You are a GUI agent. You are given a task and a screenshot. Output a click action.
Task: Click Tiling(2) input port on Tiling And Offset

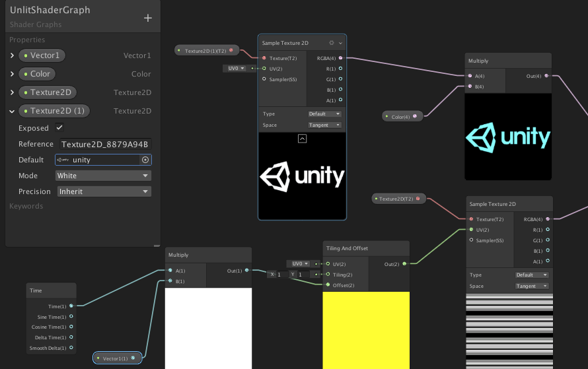(328, 275)
